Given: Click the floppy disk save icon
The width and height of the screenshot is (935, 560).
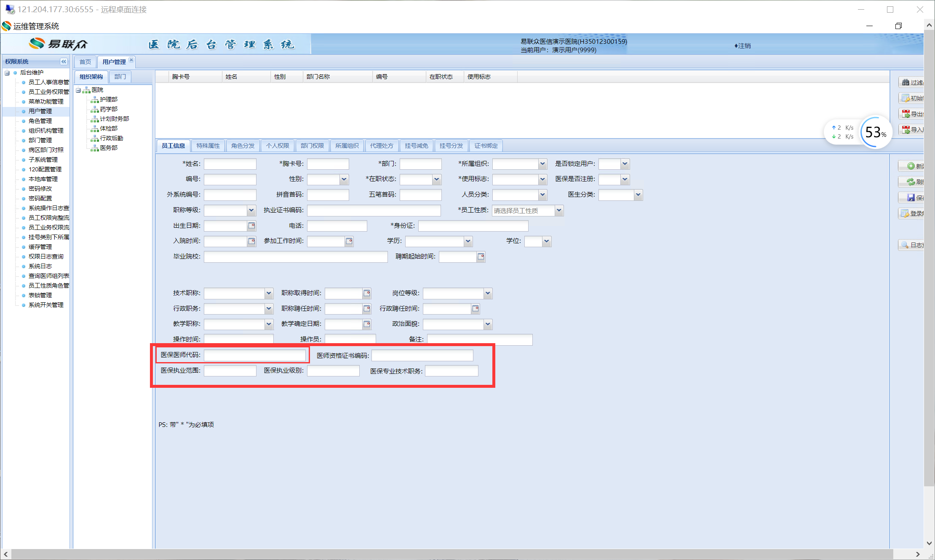Looking at the screenshot, I should (x=911, y=197).
